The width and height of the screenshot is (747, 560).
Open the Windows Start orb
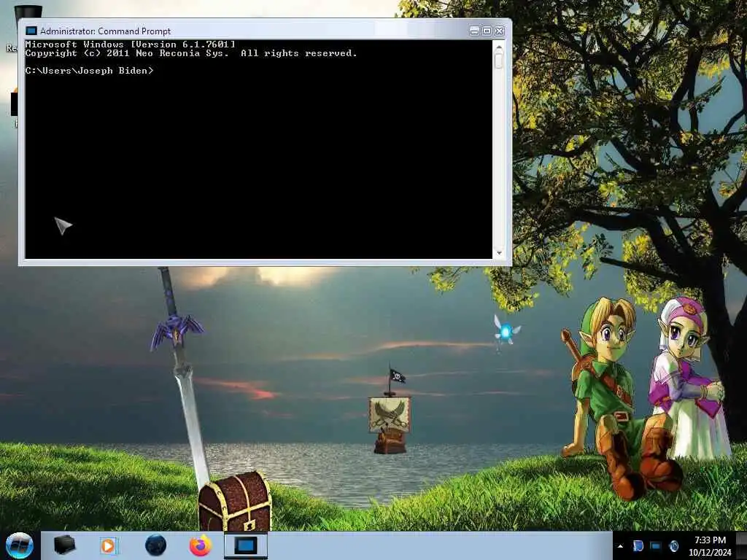pos(20,545)
